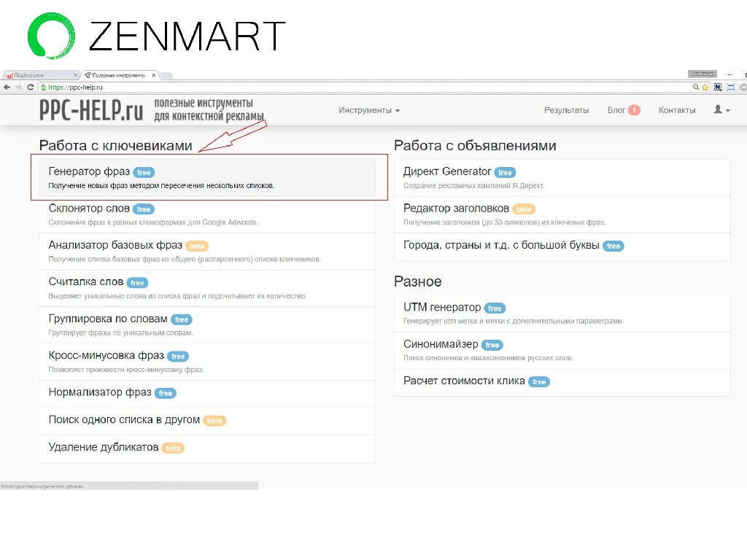Click the PPC-HELP.ru site logo
The image size is (747, 560).
(x=91, y=110)
